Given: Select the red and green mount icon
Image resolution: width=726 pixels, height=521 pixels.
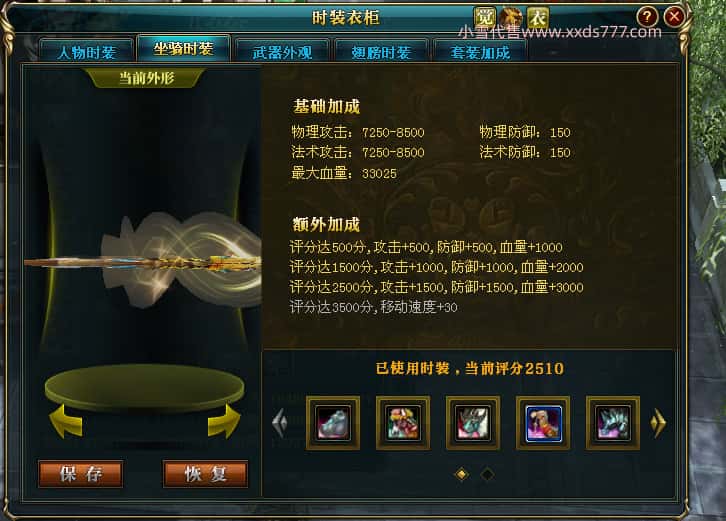Looking at the screenshot, I should 403,423.
